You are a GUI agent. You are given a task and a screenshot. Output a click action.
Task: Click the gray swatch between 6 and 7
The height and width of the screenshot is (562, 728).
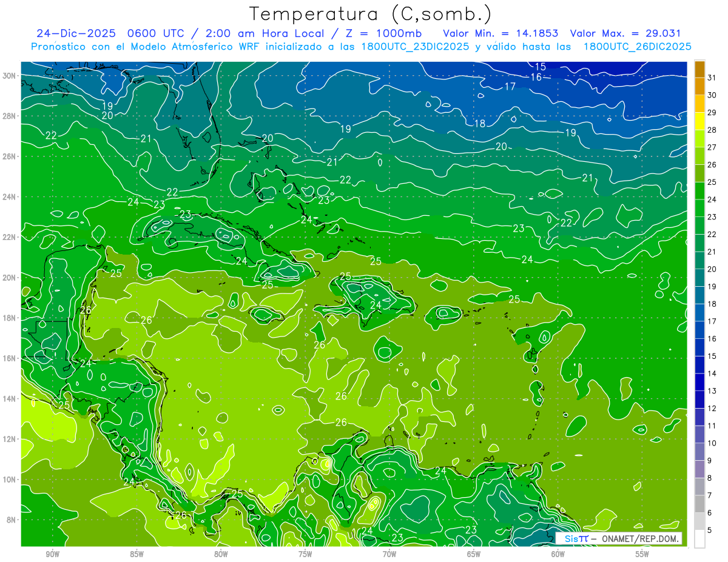tap(699, 504)
